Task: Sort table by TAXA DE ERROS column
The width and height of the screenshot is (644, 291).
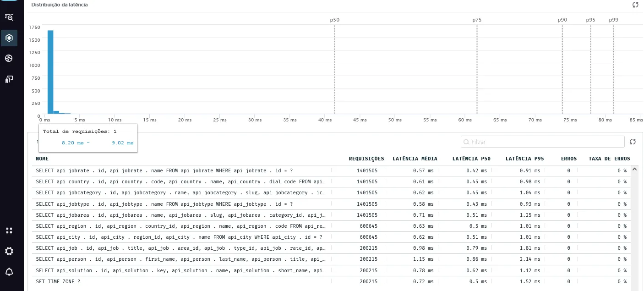Action: [x=609, y=159]
